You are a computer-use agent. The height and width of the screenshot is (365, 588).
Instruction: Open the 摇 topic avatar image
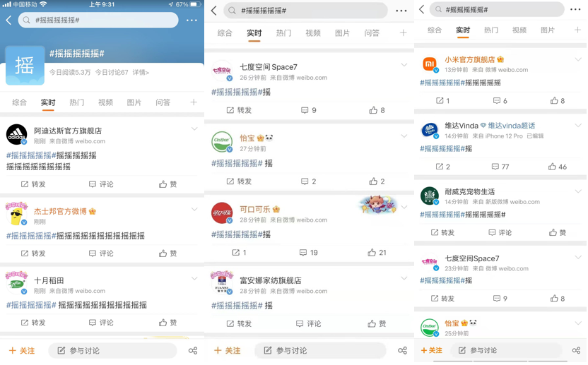point(25,65)
